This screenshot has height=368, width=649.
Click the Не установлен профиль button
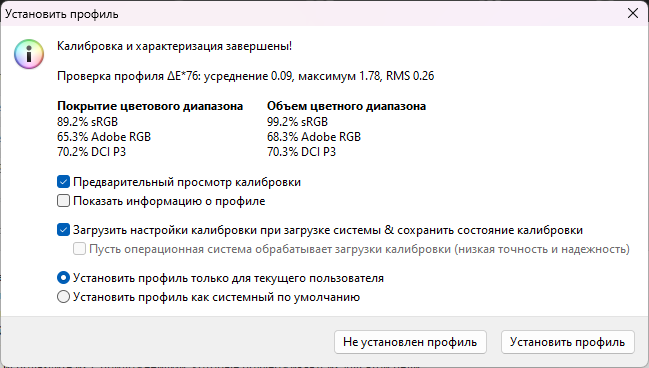tap(410, 342)
